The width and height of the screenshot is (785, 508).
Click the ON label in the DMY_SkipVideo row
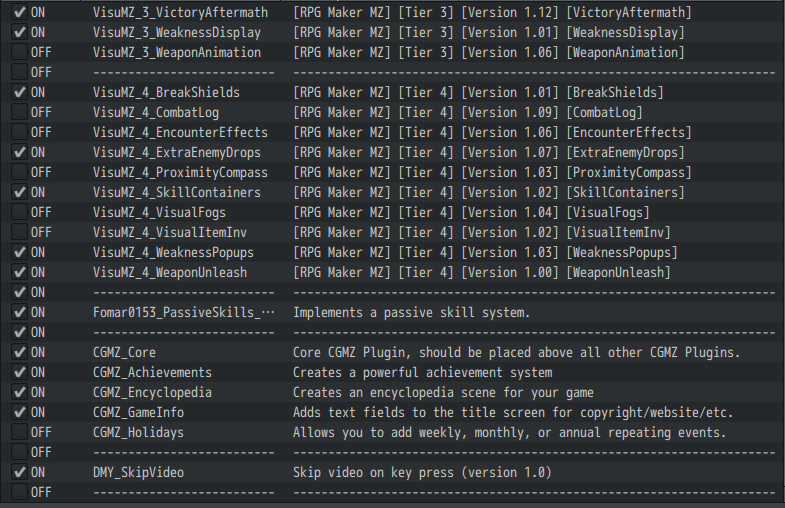click(38, 473)
